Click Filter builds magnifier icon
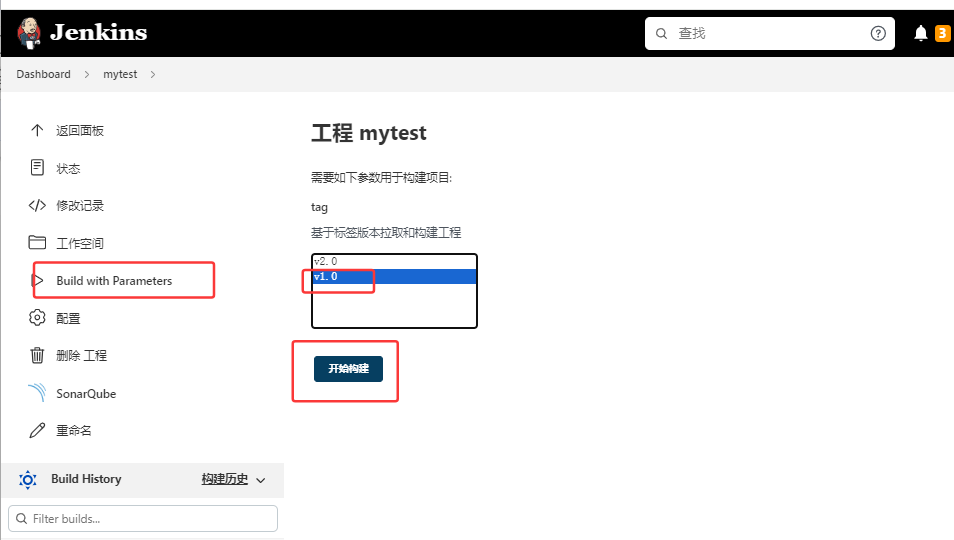The width and height of the screenshot is (954, 540). point(21,518)
